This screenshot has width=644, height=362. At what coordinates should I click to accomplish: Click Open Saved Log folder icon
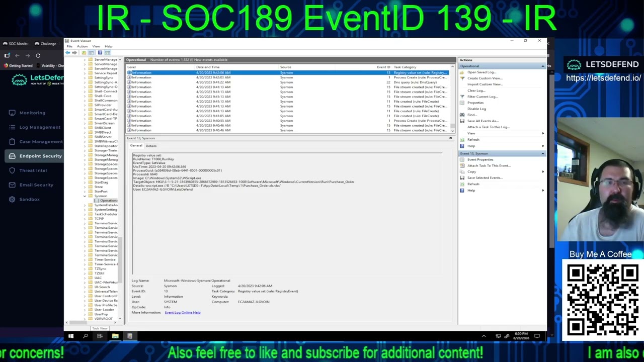point(462,72)
